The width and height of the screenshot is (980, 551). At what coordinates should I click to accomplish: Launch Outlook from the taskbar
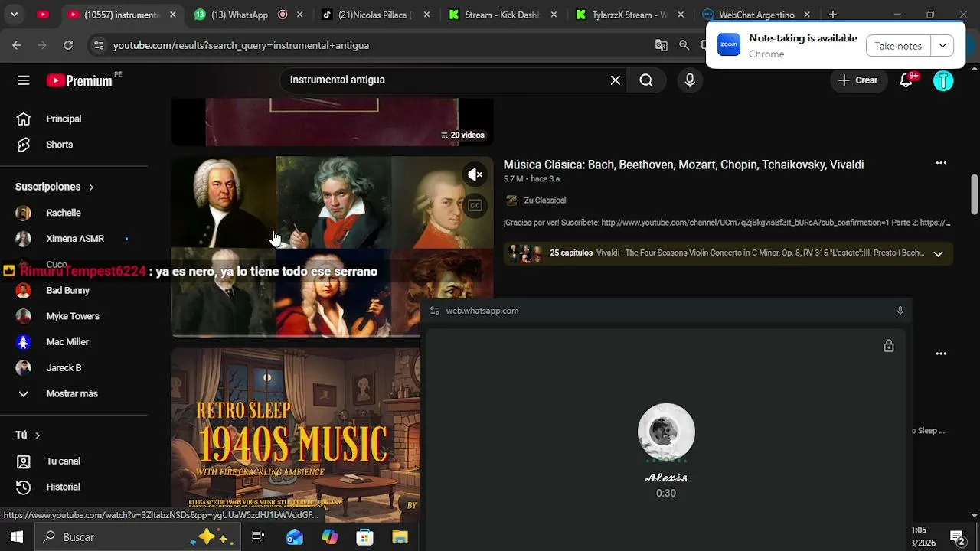tap(295, 537)
